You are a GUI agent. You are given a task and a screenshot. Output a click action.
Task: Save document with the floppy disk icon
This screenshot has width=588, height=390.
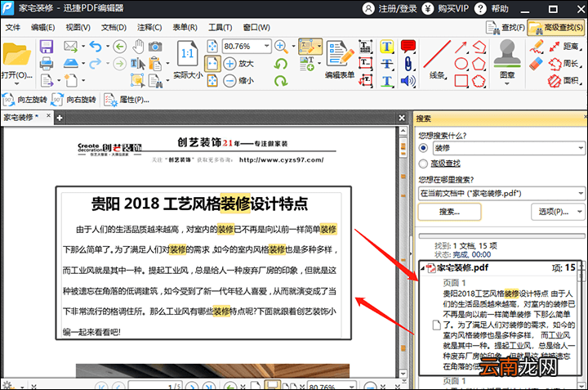point(47,47)
